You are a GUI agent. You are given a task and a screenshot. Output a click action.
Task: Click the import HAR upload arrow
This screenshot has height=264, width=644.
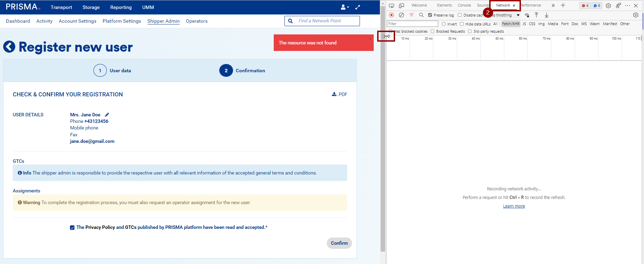tap(536, 15)
